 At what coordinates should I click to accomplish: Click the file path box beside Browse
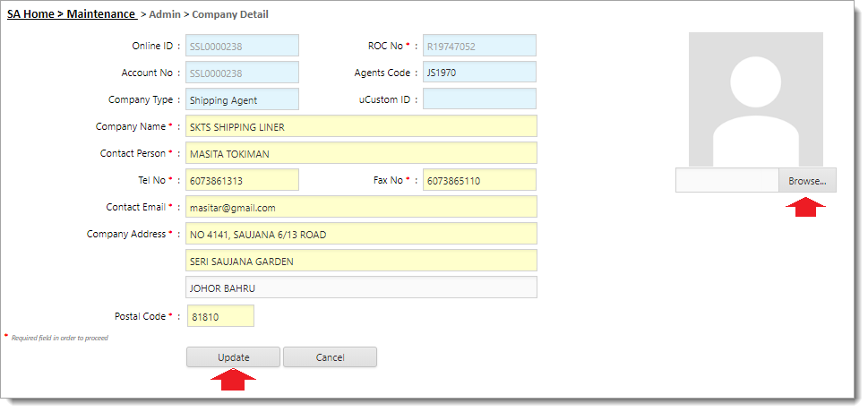[x=726, y=181]
